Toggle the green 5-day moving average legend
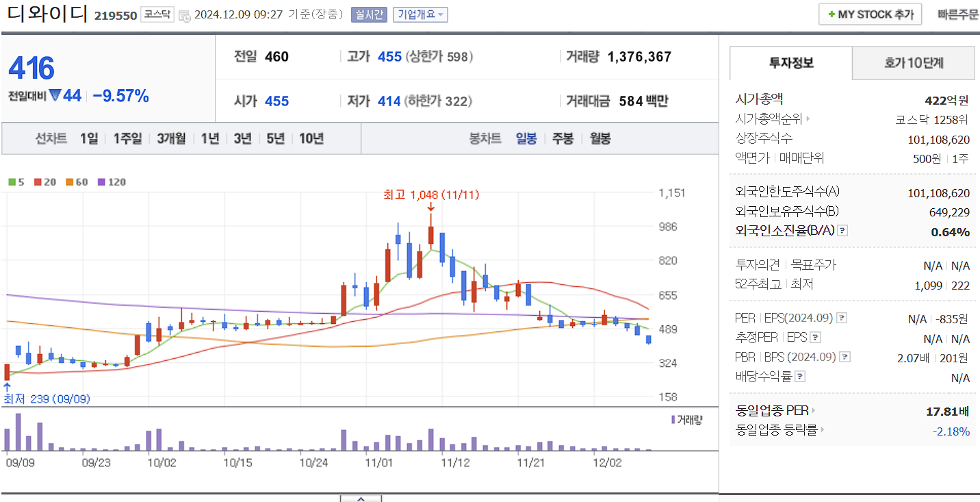This screenshot has width=980, height=502. [16, 181]
